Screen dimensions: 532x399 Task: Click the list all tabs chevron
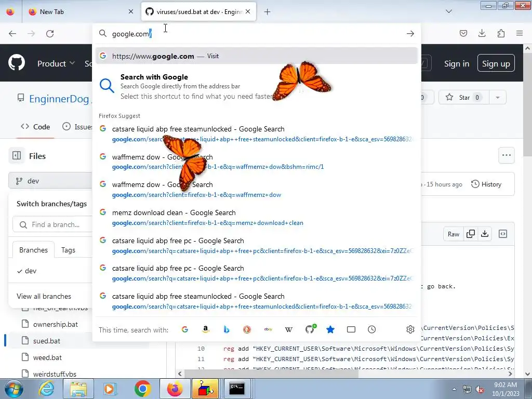coord(449,11)
